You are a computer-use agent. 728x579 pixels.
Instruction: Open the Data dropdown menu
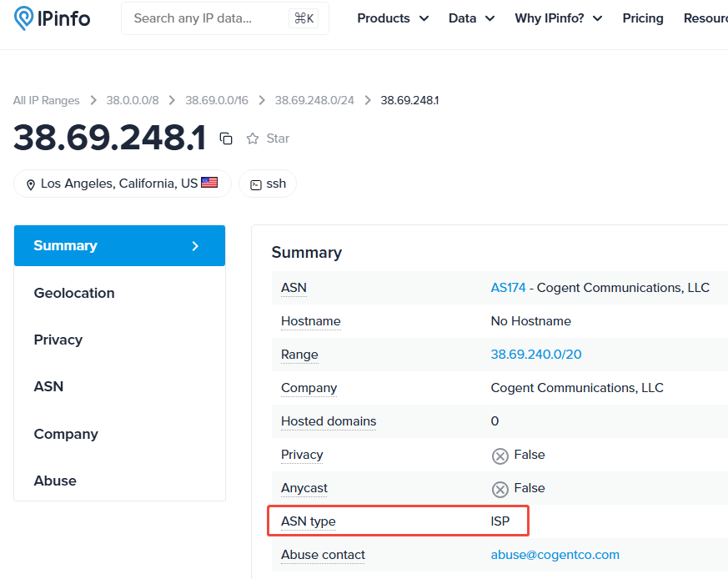click(471, 18)
